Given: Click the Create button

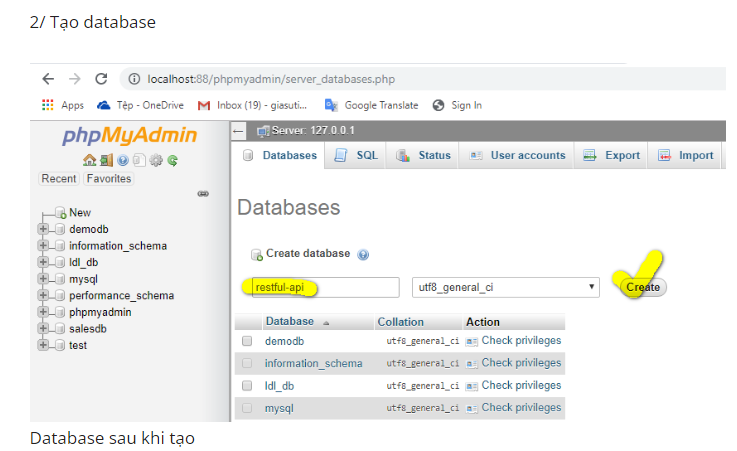Looking at the screenshot, I should [x=643, y=287].
